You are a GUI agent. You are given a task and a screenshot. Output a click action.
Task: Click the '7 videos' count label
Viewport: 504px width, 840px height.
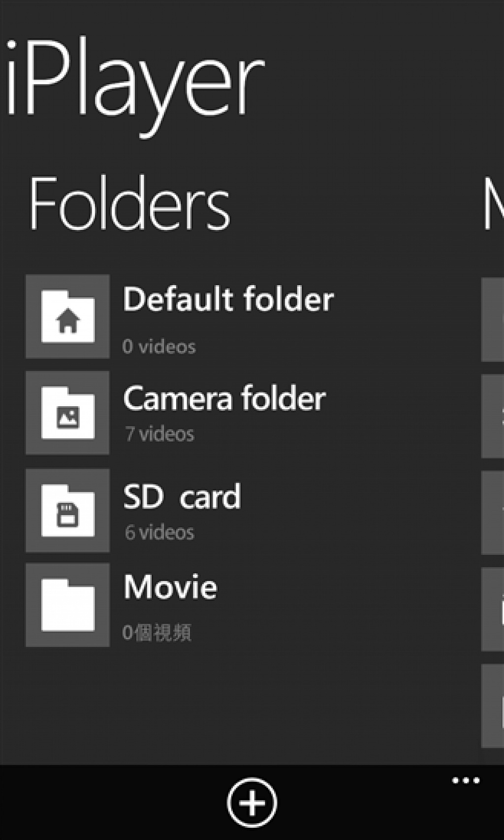(160, 434)
